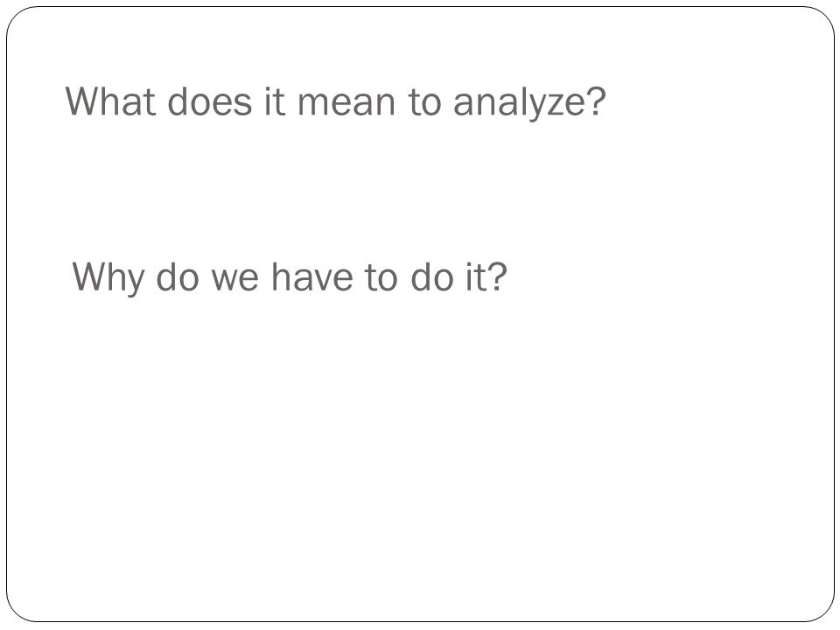This screenshot has width=840, height=630.
Task: Click "do" right before "it?"
Action: click(x=431, y=277)
